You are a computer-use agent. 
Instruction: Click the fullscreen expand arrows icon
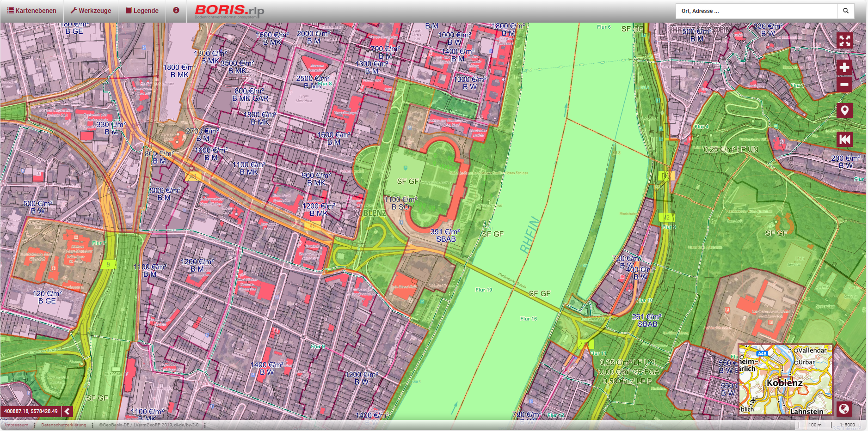coord(844,41)
